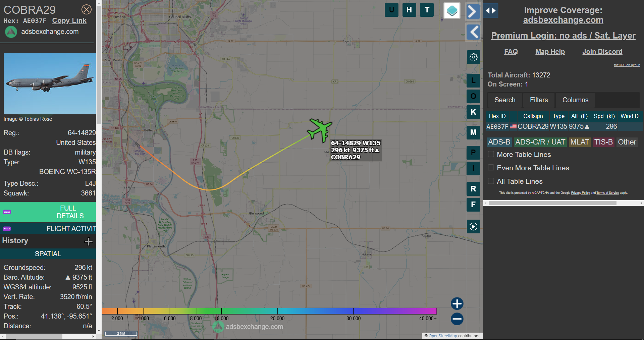Screen dimensions: 644x340
Task: Select the green aircraft icon on map
Action: (x=319, y=130)
